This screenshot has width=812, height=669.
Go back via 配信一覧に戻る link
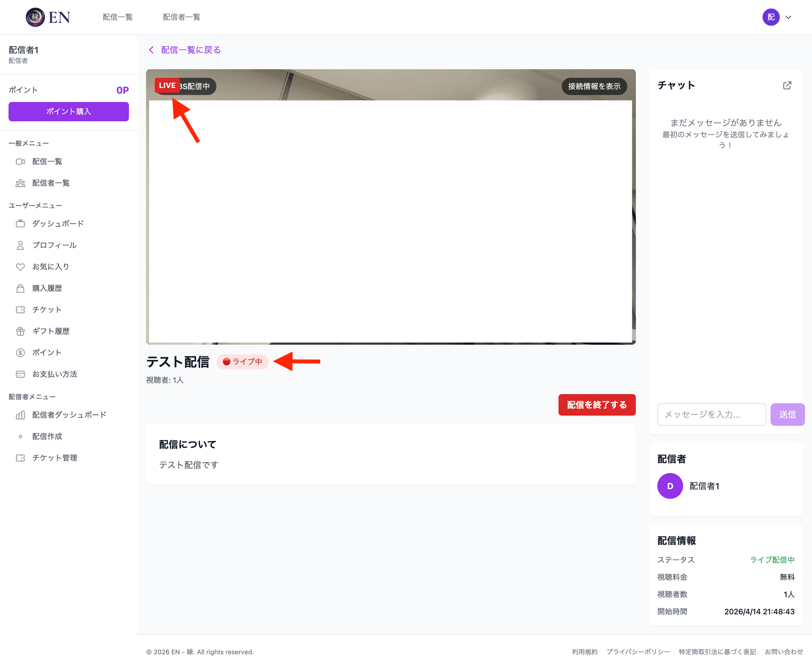point(191,50)
